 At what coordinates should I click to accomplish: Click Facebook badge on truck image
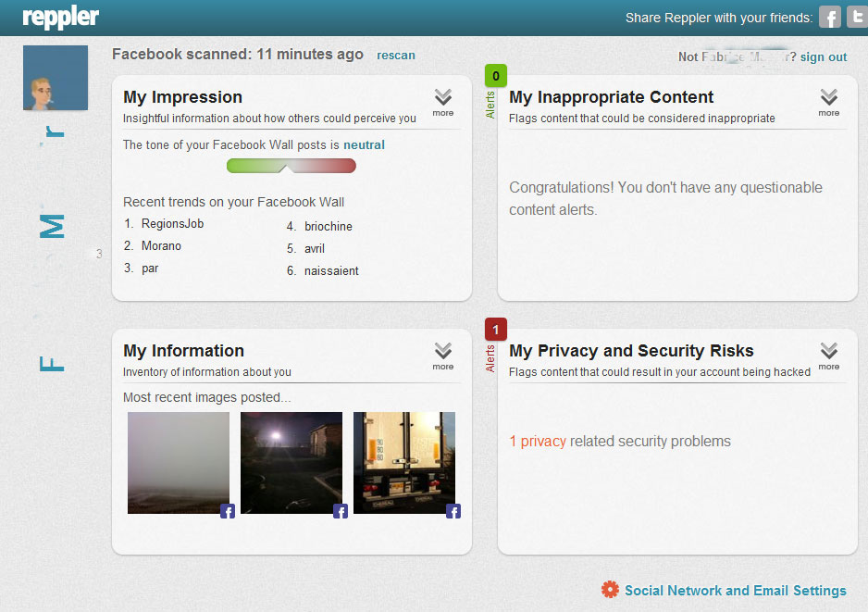(x=453, y=511)
